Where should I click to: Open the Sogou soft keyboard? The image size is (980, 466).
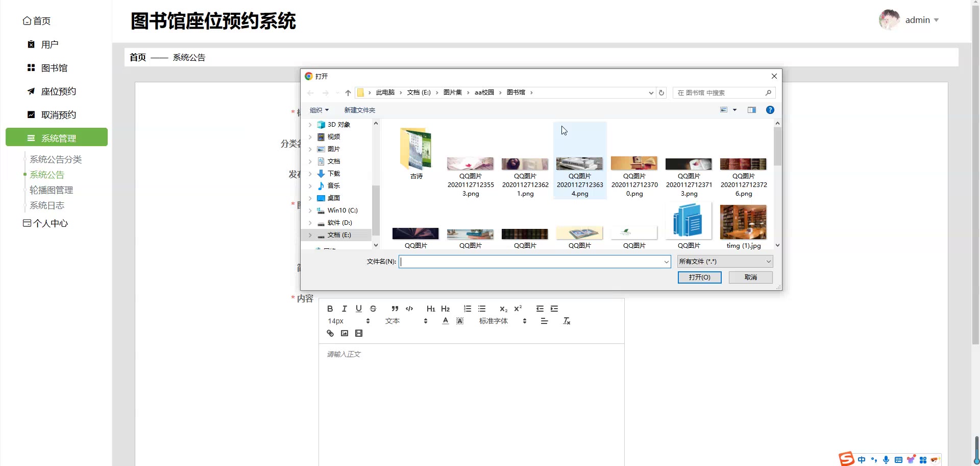pyautogui.click(x=898, y=459)
